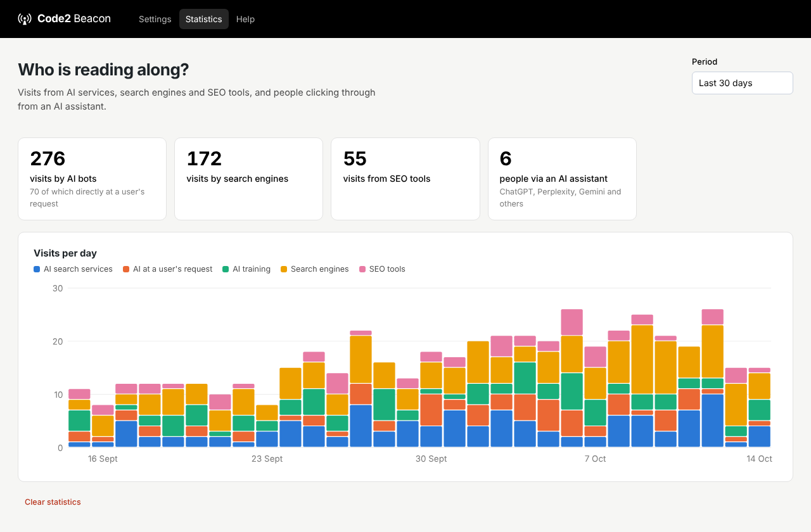
Task: Select the 276 visits by AI bots card
Action: coord(92,179)
